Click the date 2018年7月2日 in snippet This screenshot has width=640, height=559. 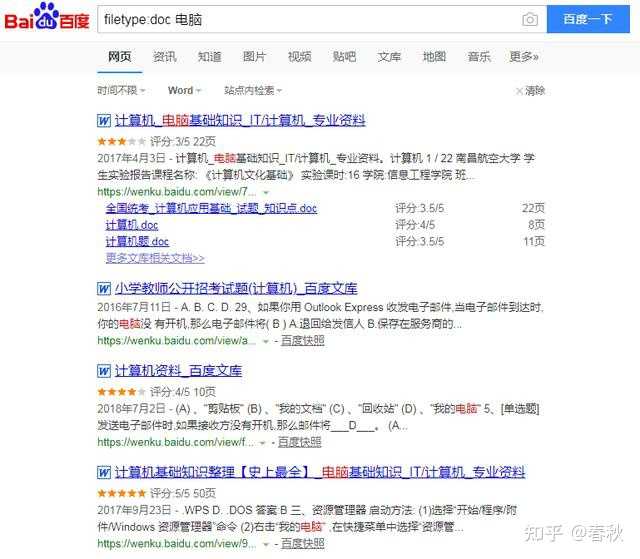(131, 409)
